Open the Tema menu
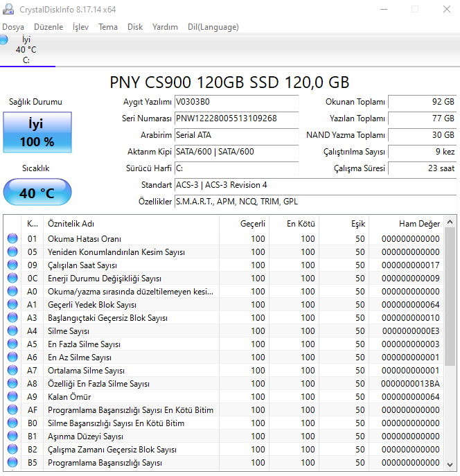460x476 pixels. [108, 27]
